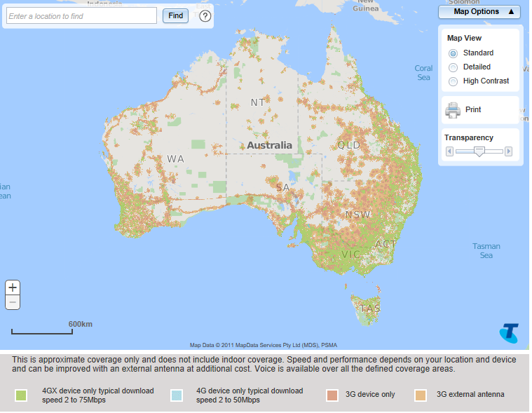Select the Standard map view

coord(453,53)
